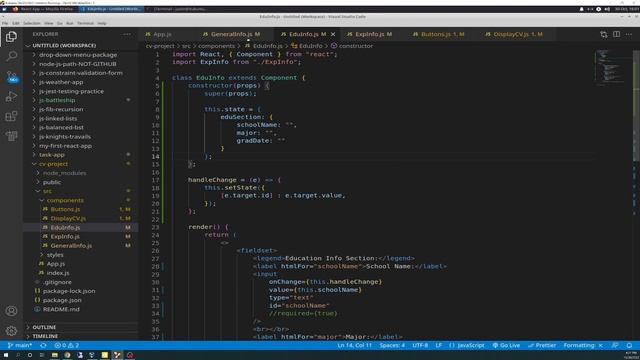Click the UTF-8 encoding selector
Viewport: 640px width, 360px height.
click(420, 345)
